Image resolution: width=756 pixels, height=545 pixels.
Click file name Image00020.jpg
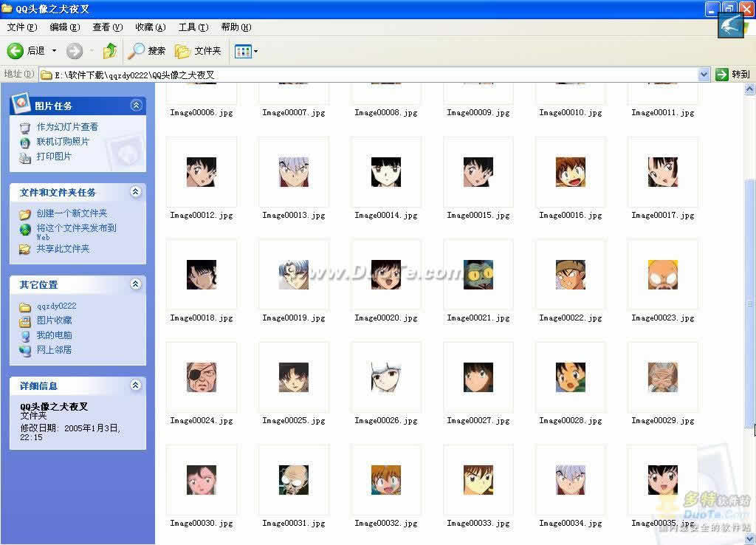pos(386,318)
